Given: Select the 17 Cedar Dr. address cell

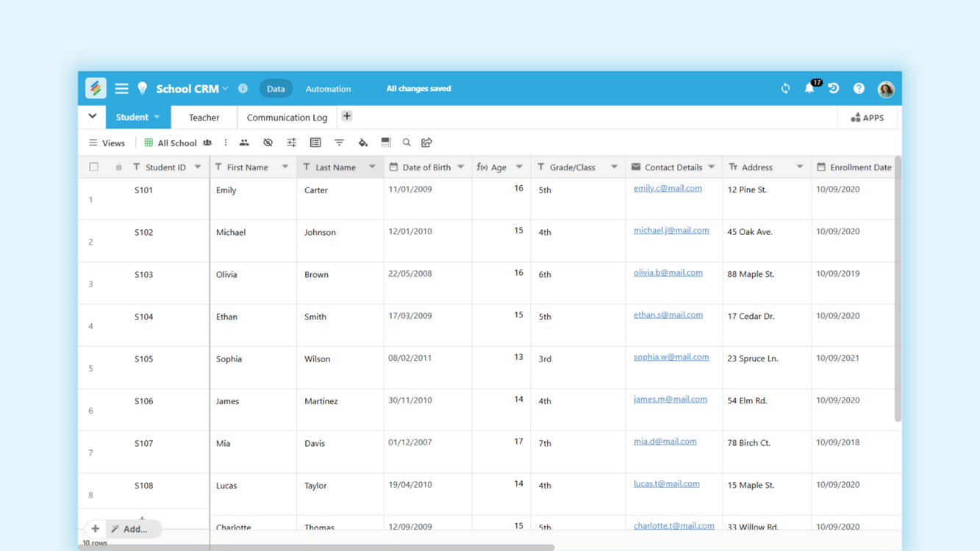Looking at the screenshot, I should point(767,325).
